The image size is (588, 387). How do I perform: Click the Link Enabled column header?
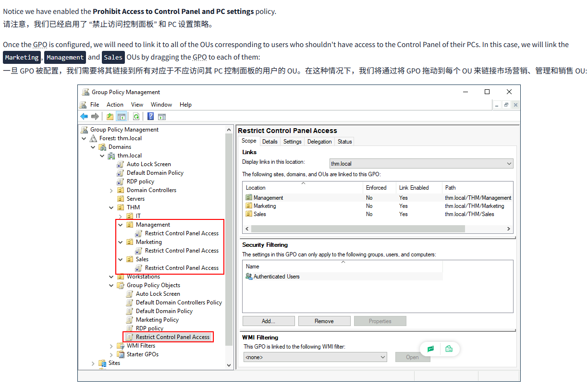[x=418, y=188]
